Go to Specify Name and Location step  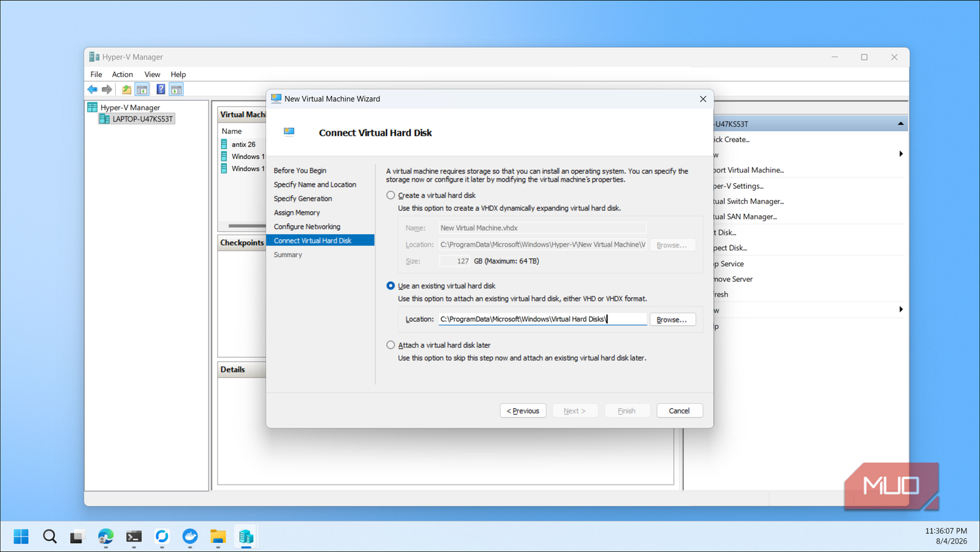pos(315,184)
